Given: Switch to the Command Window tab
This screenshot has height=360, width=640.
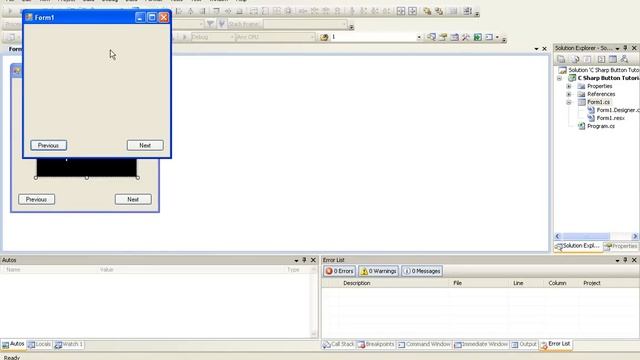Looking at the screenshot, I should click(x=424, y=344).
